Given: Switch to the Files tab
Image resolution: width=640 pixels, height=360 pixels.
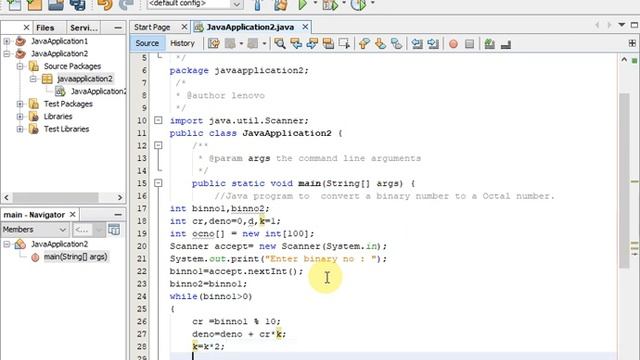Looking at the screenshot, I should (x=45, y=28).
